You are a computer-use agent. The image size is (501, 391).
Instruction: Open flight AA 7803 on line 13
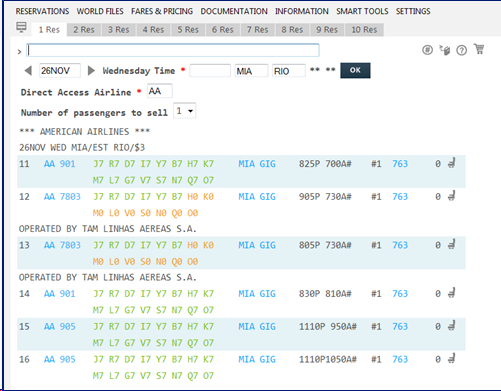click(62, 245)
